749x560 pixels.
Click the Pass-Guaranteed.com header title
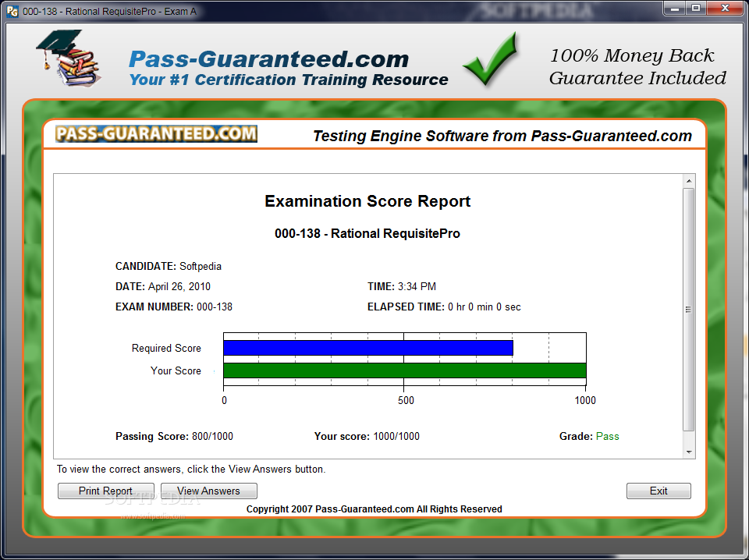269,59
